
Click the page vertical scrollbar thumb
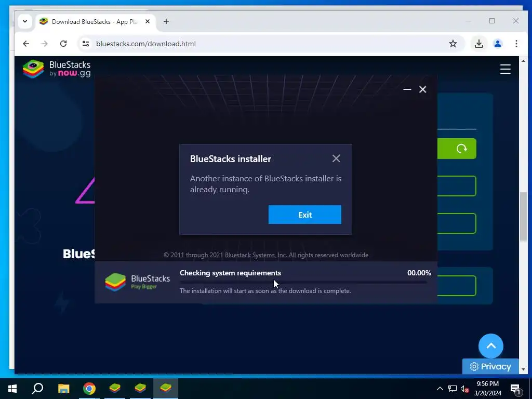523,217
